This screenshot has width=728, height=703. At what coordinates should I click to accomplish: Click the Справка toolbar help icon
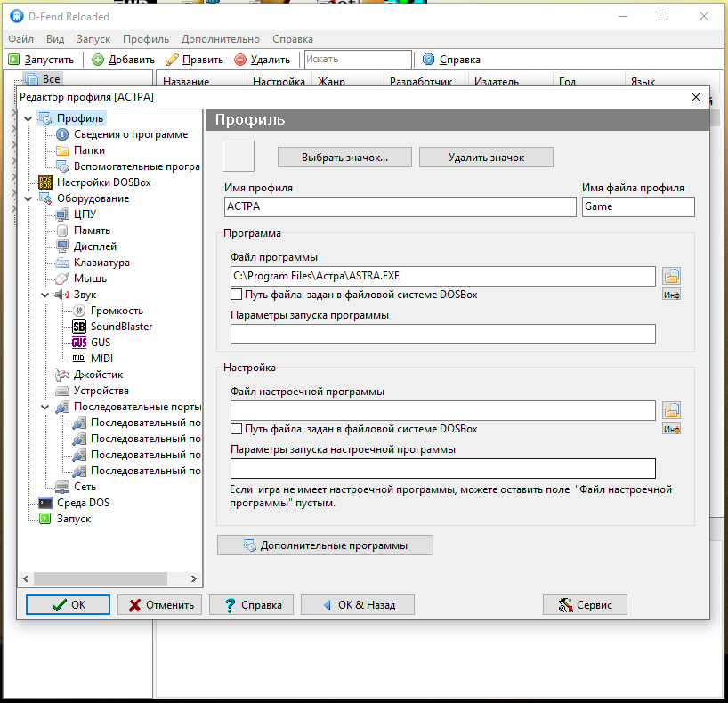(429, 60)
